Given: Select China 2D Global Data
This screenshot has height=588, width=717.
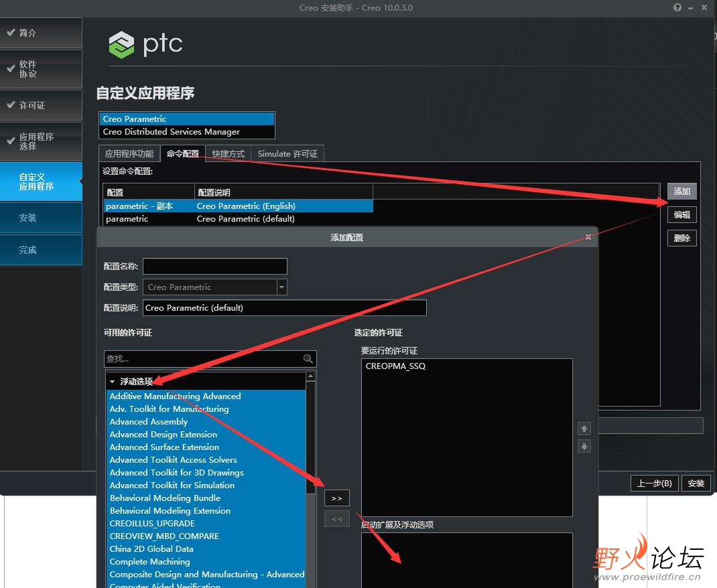Looking at the screenshot, I should coord(206,549).
